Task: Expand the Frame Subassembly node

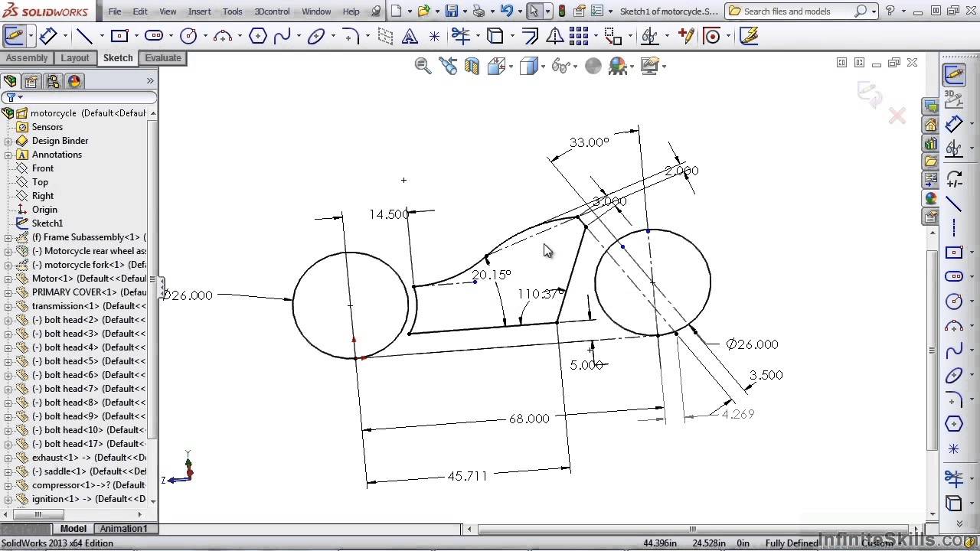Action: point(7,237)
